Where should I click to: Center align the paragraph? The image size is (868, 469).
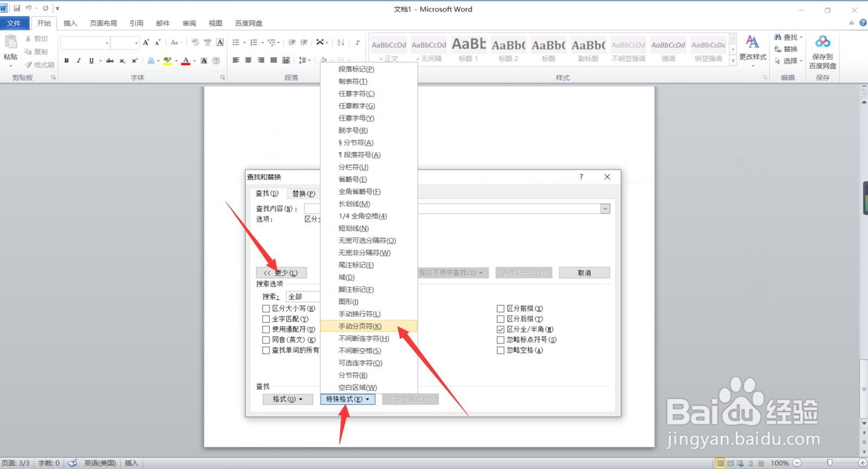click(248, 60)
